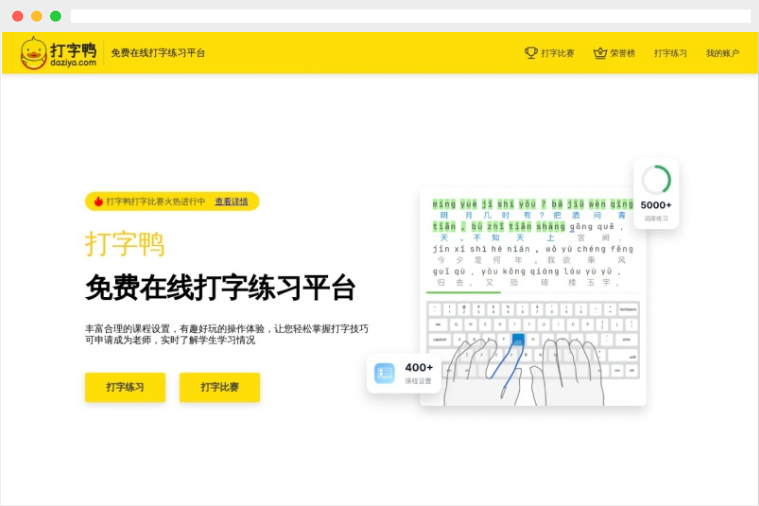Open 我的账户 in the top navigation
759x506 pixels.
point(722,53)
